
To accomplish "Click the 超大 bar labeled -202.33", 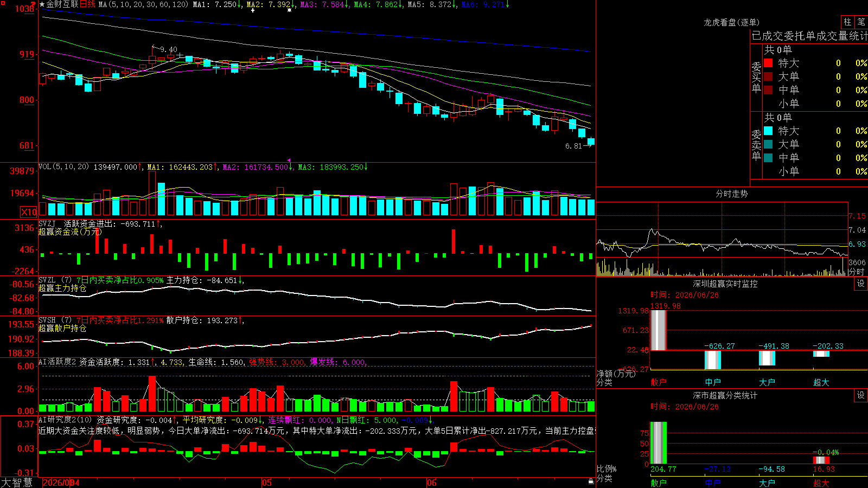I will click(821, 354).
